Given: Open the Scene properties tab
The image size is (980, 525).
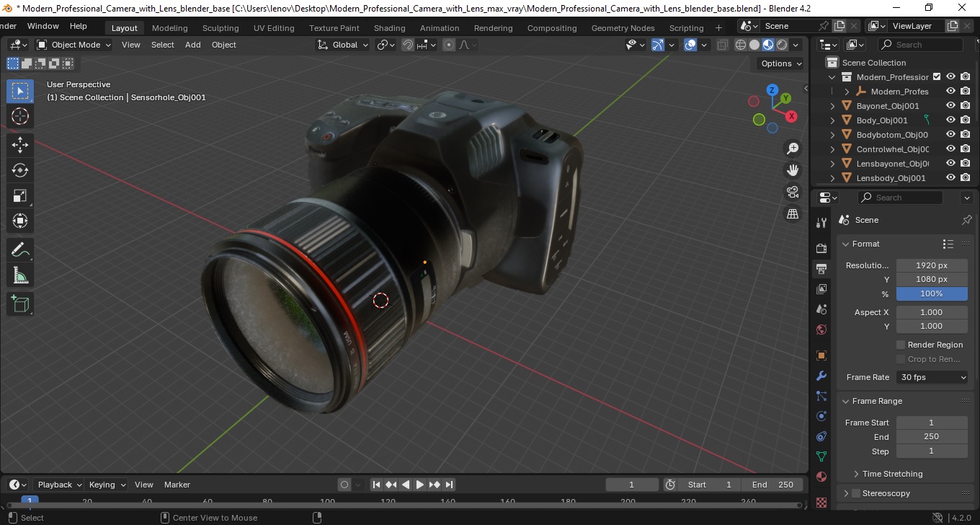Looking at the screenshot, I should coord(821,309).
